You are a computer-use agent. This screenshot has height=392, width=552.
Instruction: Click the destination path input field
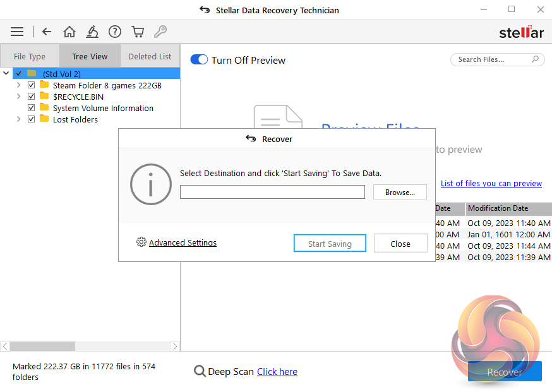point(272,192)
